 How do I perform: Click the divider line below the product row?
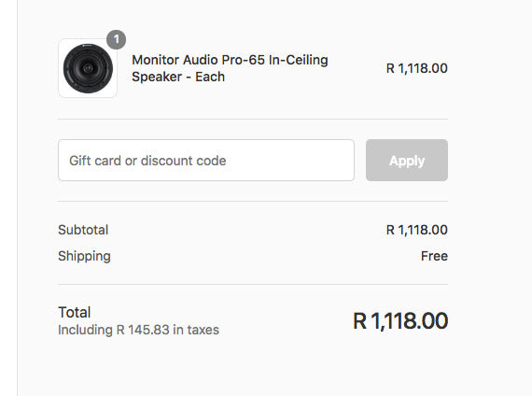[253, 120]
